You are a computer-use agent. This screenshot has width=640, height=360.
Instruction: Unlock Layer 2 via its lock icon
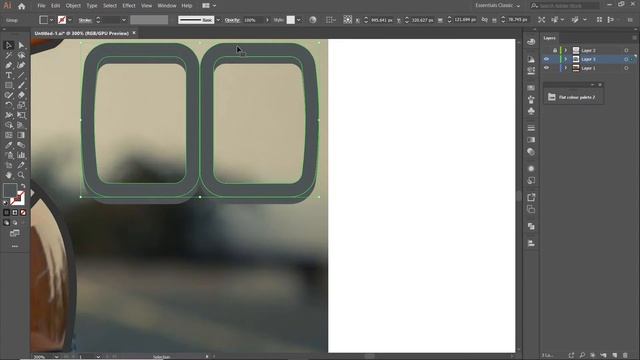point(555,50)
